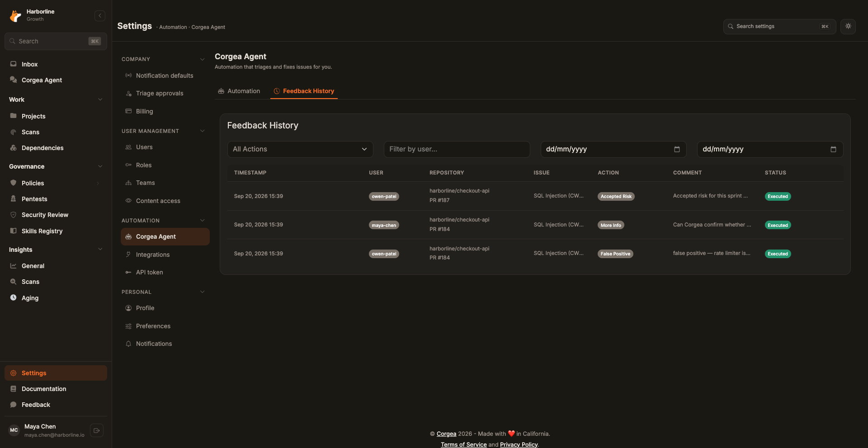Click the log out icon beside Maya Chen
The width and height of the screenshot is (868, 448).
97,430
